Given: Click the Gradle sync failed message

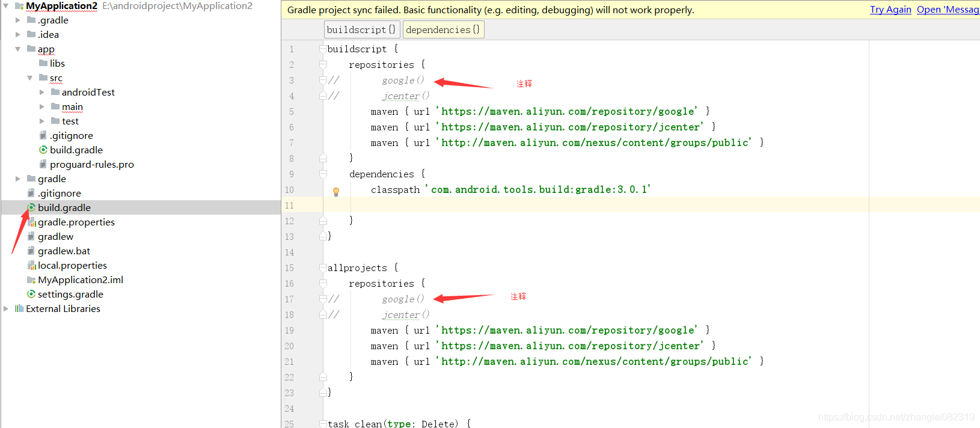Looking at the screenshot, I should coord(491,10).
